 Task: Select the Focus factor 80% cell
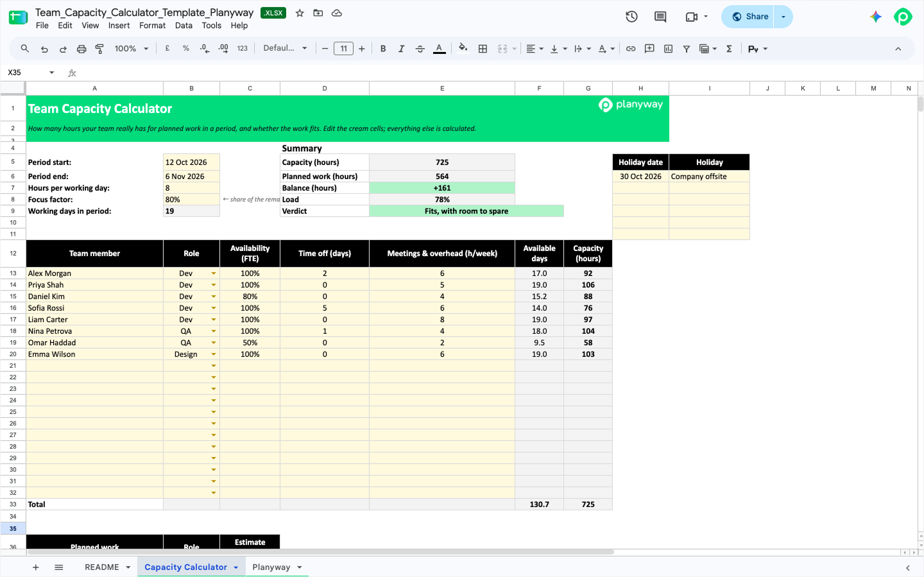(x=191, y=200)
